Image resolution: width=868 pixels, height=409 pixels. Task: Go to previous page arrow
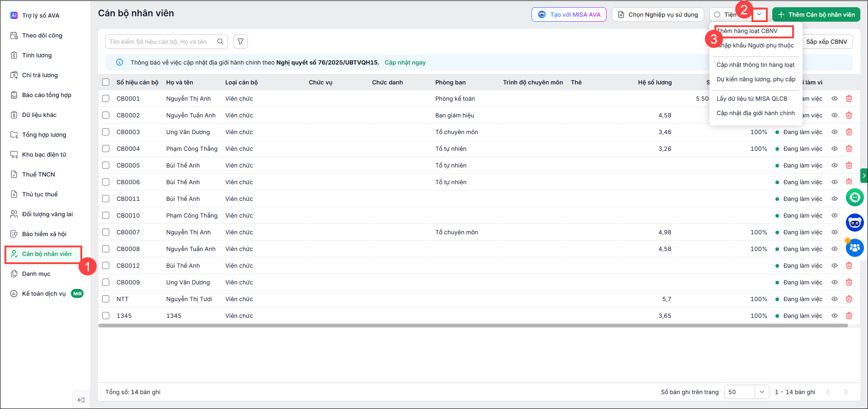828,392
